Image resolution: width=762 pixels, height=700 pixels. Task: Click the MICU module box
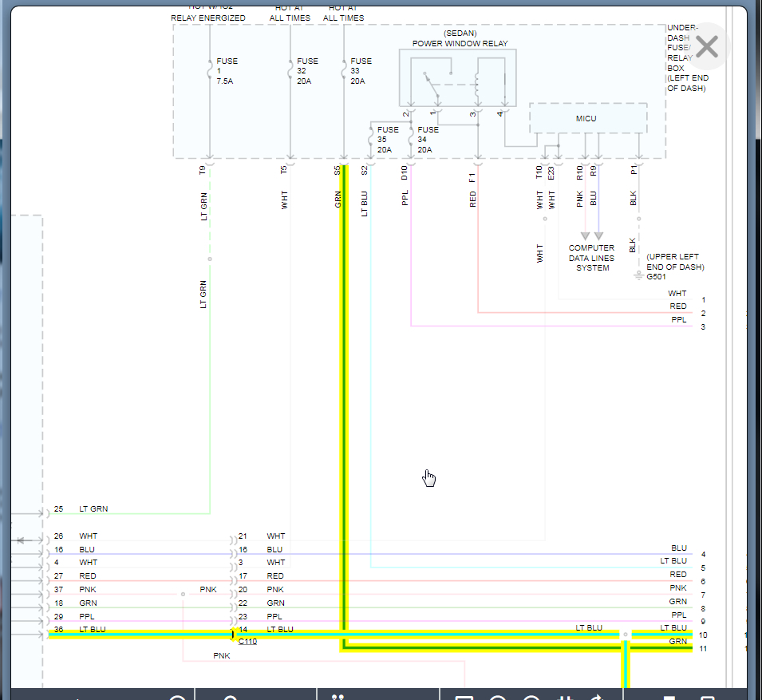click(588, 118)
